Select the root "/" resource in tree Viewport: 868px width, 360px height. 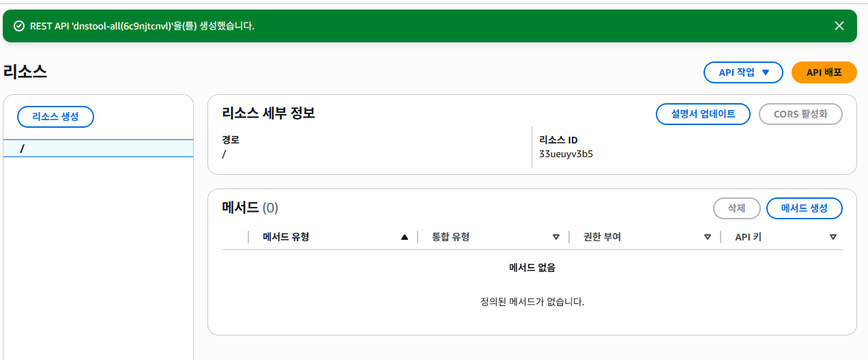pyautogui.click(x=98, y=148)
